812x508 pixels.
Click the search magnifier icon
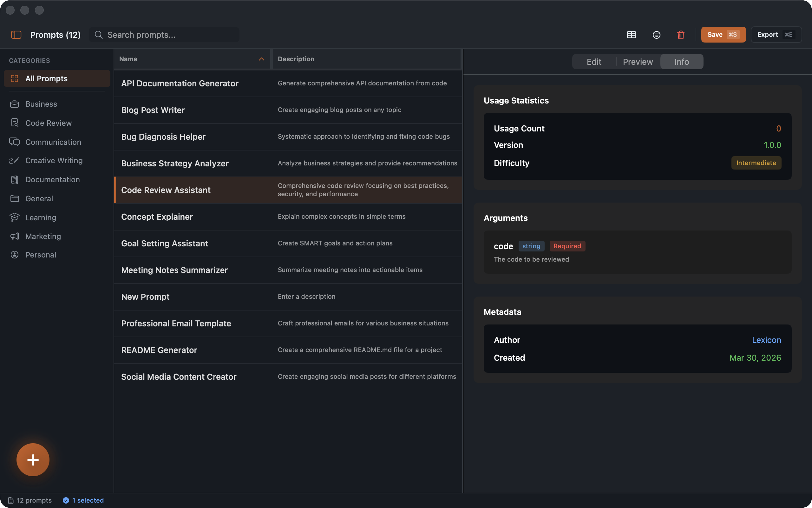pyautogui.click(x=98, y=35)
